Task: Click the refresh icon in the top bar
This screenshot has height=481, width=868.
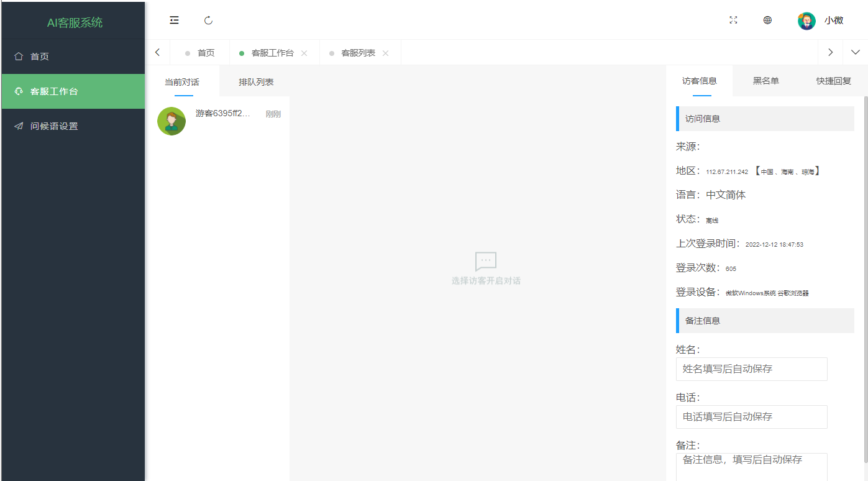Action: point(209,20)
